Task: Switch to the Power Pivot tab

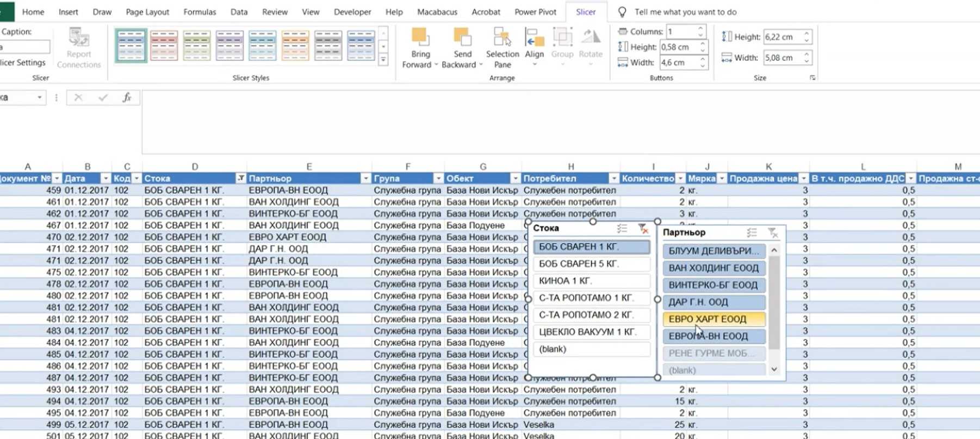Action: coord(535,12)
